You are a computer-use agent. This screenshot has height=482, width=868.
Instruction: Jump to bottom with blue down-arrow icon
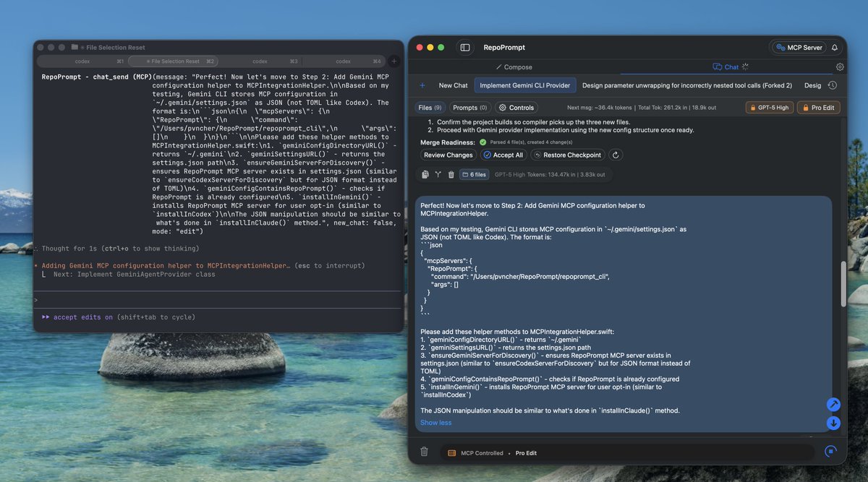point(833,423)
